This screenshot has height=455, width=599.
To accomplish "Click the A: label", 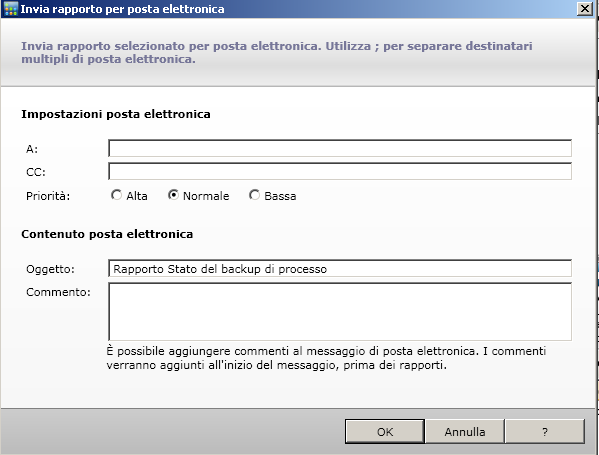I will coord(32,149).
